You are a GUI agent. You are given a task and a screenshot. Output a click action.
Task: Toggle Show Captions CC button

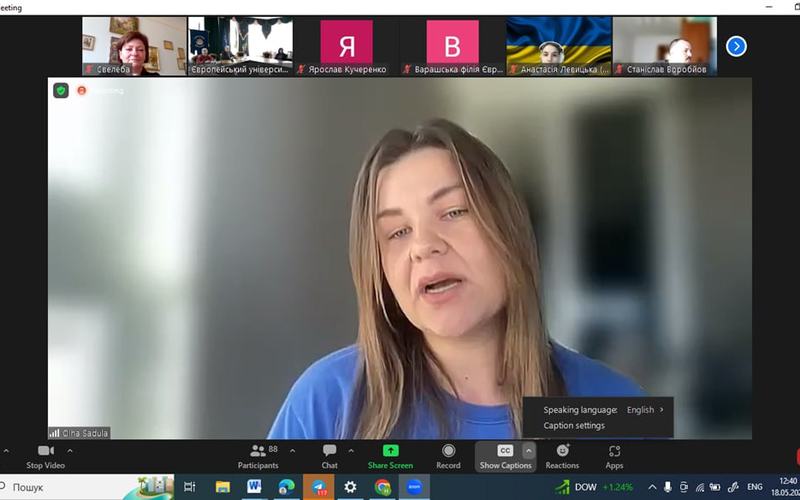tap(505, 457)
